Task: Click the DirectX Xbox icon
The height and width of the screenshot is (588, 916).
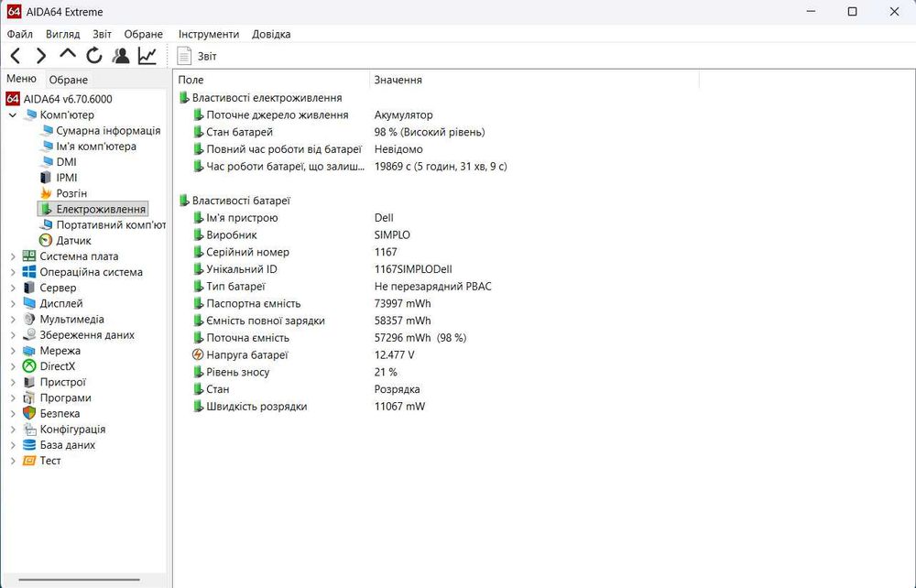Action: click(29, 366)
